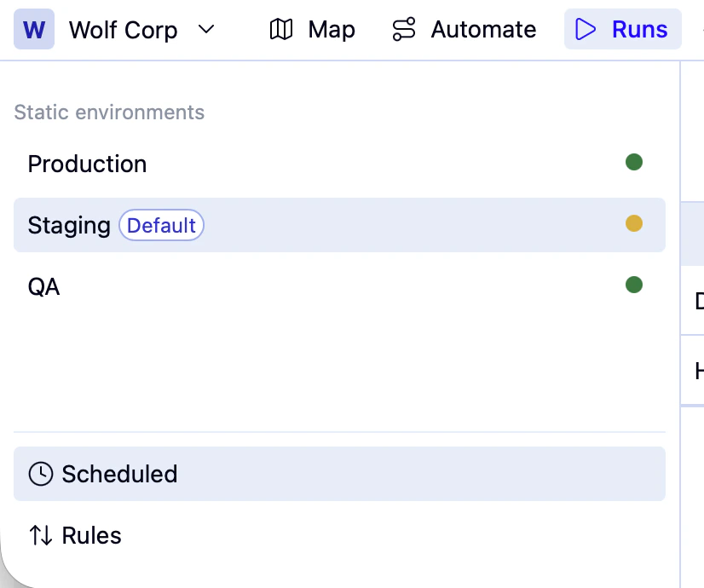Click QA's green status indicator
704x588 pixels.
coord(633,285)
